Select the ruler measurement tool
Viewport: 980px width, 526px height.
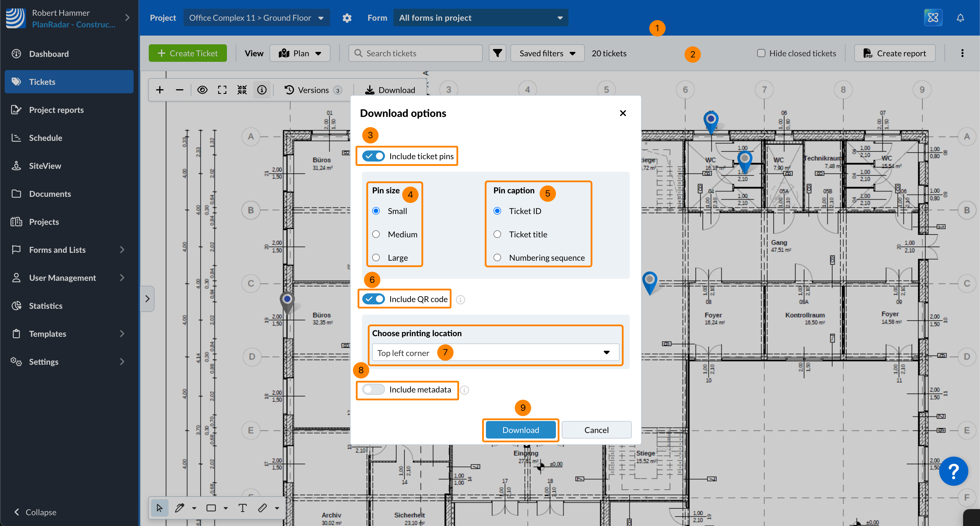click(262, 508)
